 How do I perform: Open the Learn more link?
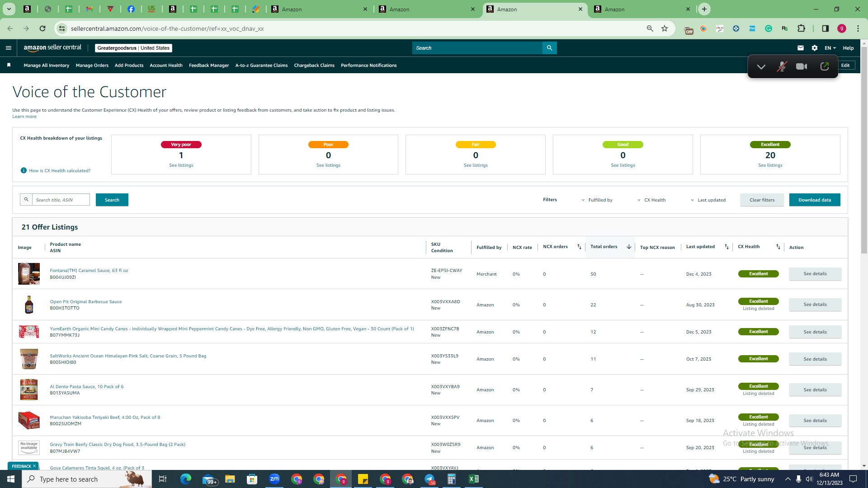(24, 117)
